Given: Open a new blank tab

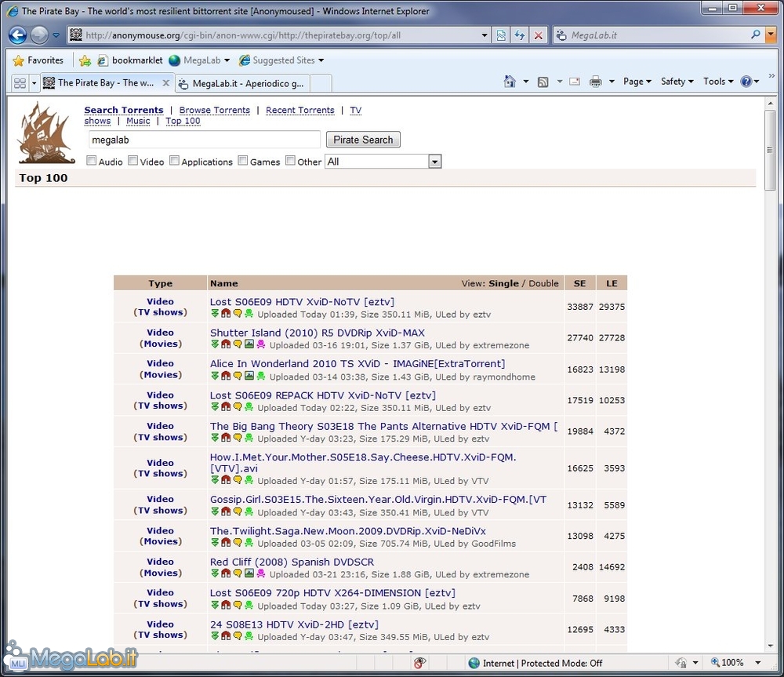Looking at the screenshot, I should coord(321,84).
